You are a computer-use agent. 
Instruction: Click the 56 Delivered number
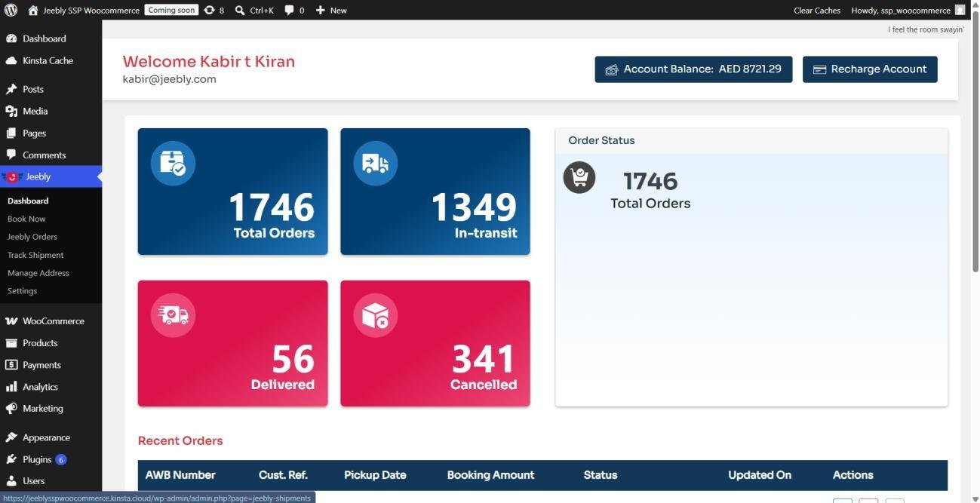coord(293,359)
